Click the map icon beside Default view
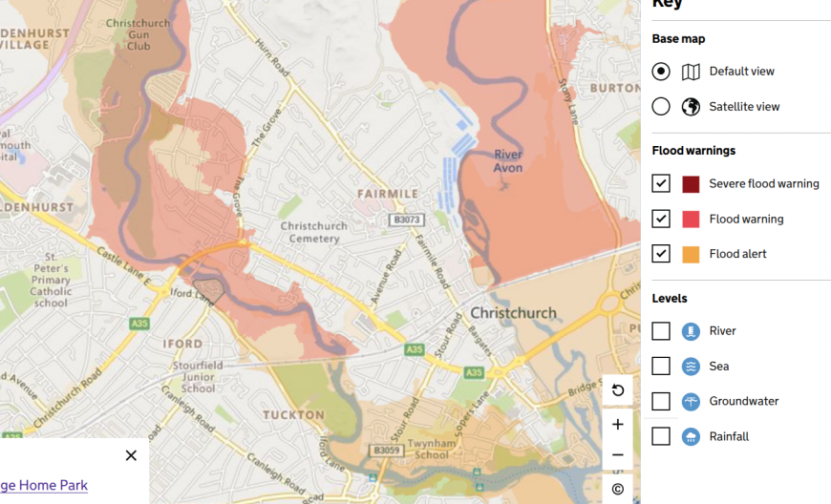This screenshot has width=831, height=504. point(691,72)
